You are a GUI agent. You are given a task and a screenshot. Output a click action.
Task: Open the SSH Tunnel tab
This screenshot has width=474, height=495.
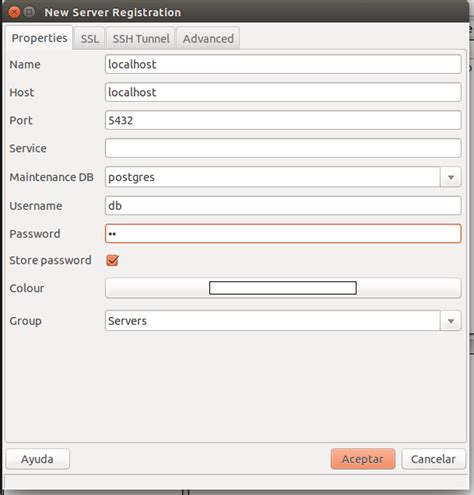(x=141, y=39)
